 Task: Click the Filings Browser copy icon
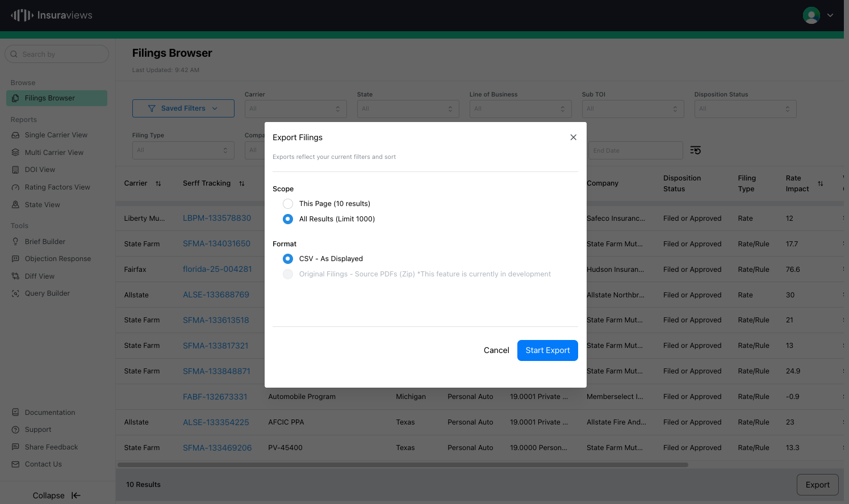(x=15, y=98)
